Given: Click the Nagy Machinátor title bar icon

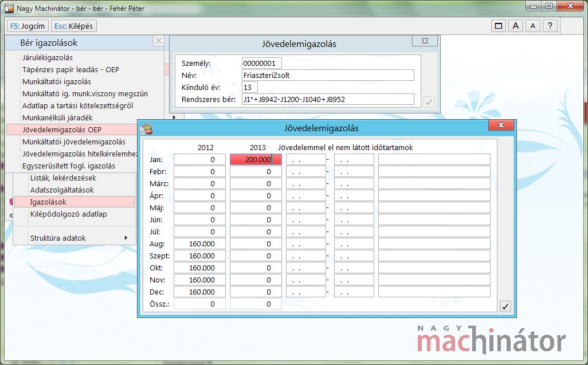Looking at the screenshot, I should click(x=9, y=8).
